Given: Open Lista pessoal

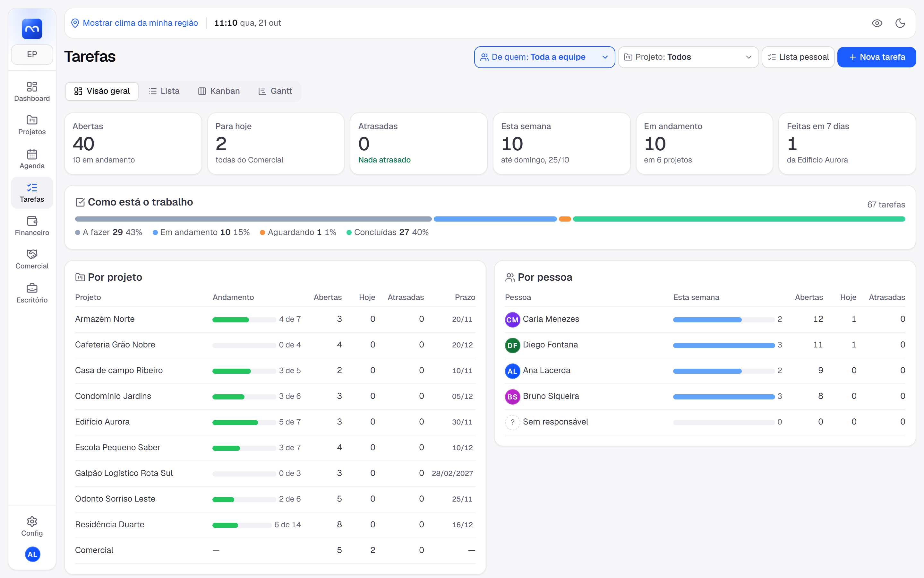Looking at the screenshot, I should (798, 57).
